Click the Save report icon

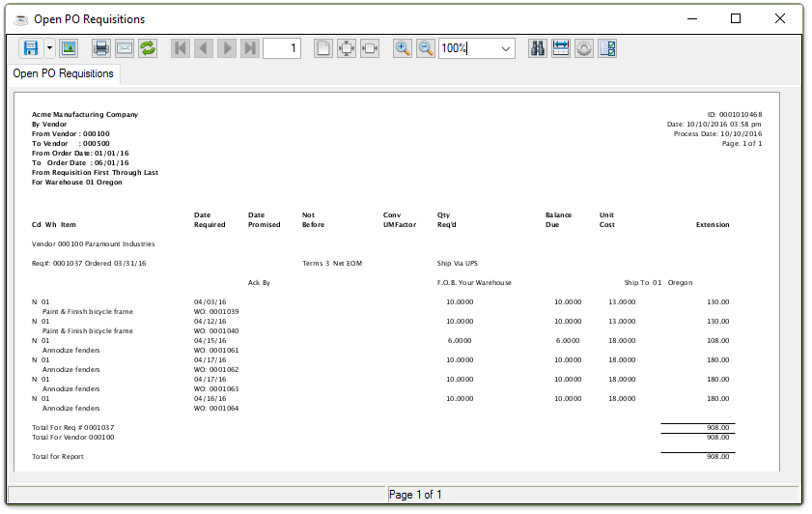30,48
